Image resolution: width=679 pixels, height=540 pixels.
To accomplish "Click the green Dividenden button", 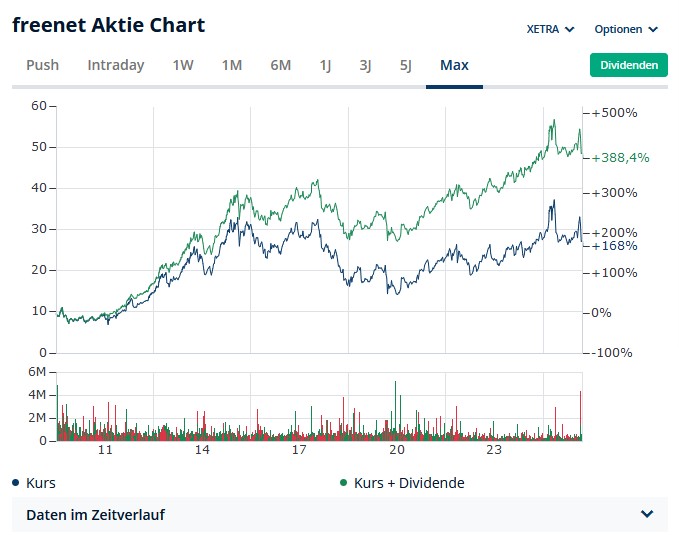I will pyautogui.click(x=628, y=65).
